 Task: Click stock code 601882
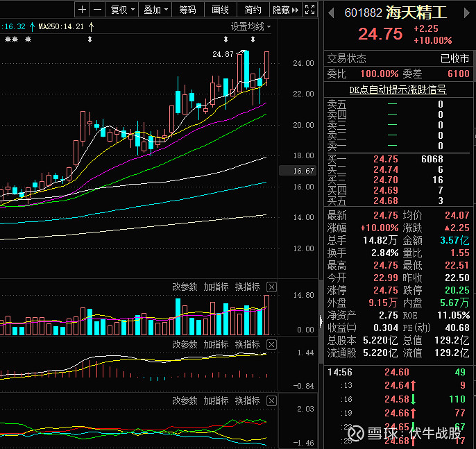click(x=363, y=12)
